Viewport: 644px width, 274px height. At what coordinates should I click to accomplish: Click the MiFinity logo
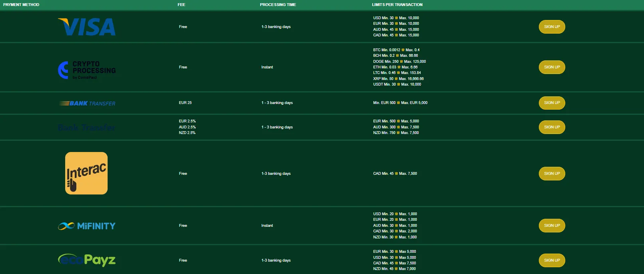pos(87,226)
